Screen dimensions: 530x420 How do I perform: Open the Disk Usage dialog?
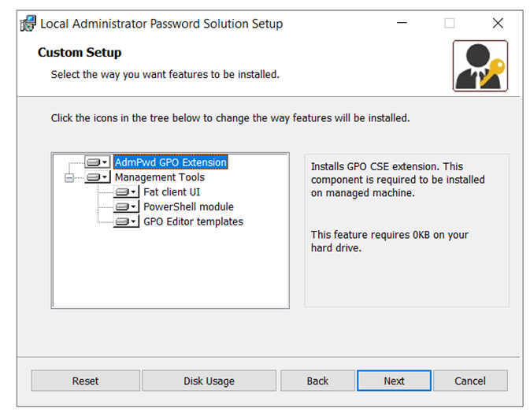coord(209,381)
